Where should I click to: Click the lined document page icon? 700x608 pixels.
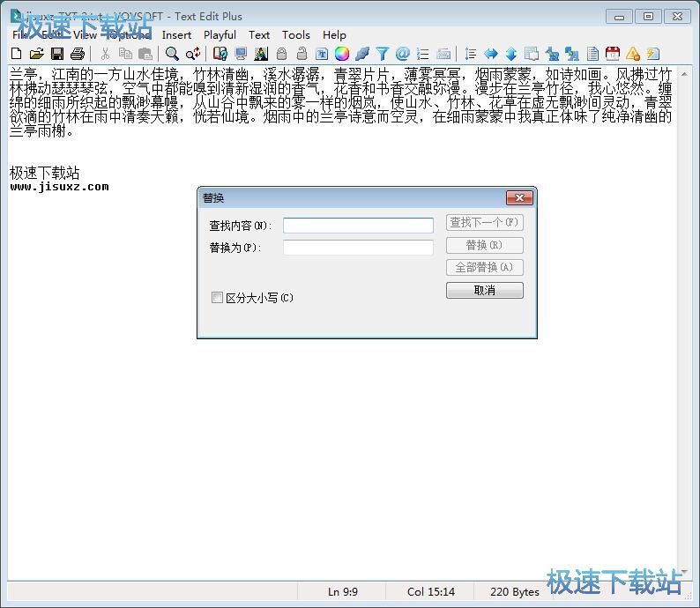click(592, 54)
